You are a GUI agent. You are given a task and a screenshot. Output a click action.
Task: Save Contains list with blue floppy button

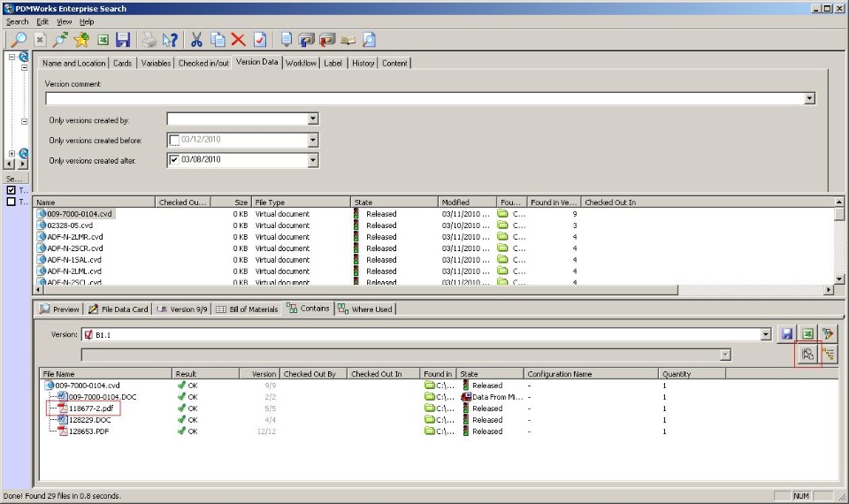click(787, 334)
